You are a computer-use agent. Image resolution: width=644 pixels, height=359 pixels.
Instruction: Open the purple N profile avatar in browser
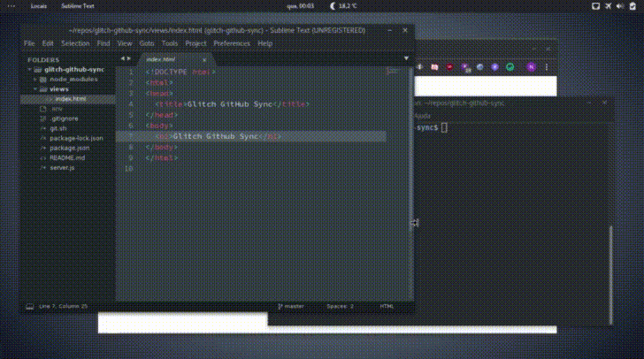[x=531, y=67]
